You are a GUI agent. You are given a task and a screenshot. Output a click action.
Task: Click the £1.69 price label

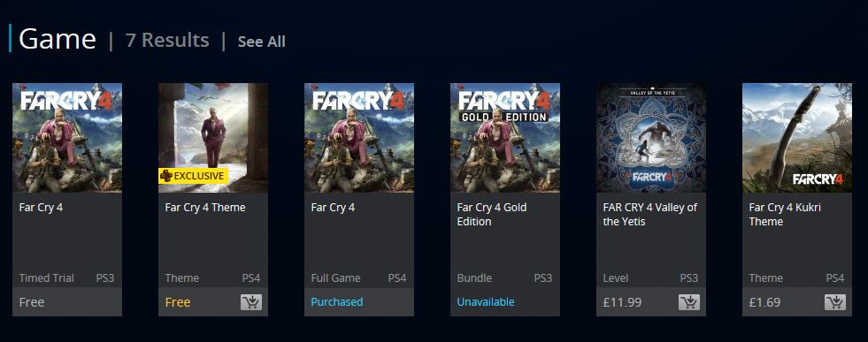[764, 302]
